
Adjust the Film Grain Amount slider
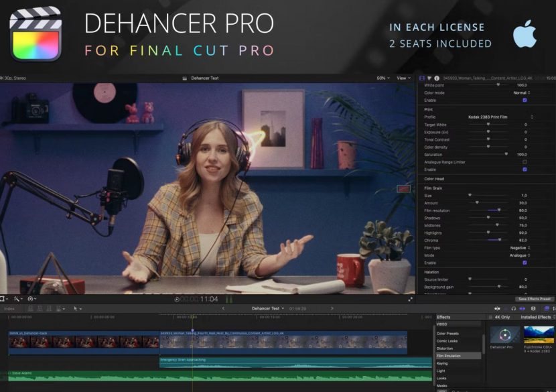click(477, 203)
